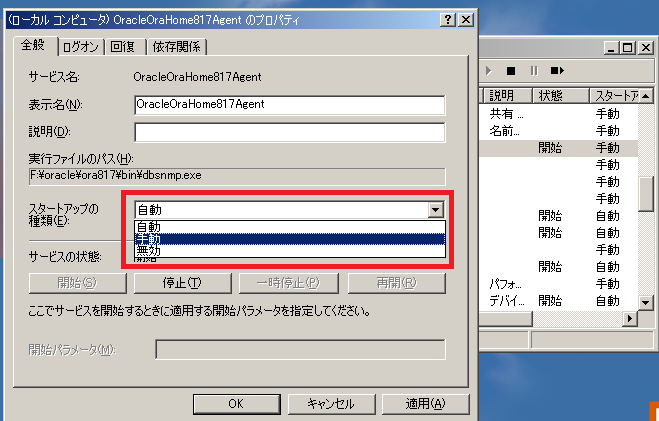Screen dimensions: 659x421
Task: Open the 回復 tab
Action: click(x=125, y=47)
